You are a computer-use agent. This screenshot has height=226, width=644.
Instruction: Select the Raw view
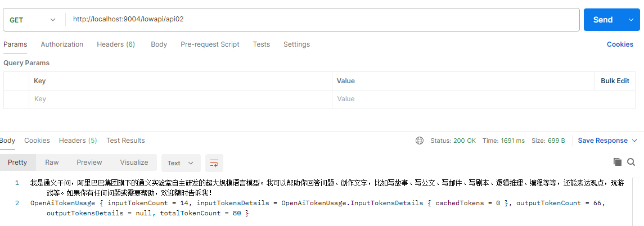52,162
